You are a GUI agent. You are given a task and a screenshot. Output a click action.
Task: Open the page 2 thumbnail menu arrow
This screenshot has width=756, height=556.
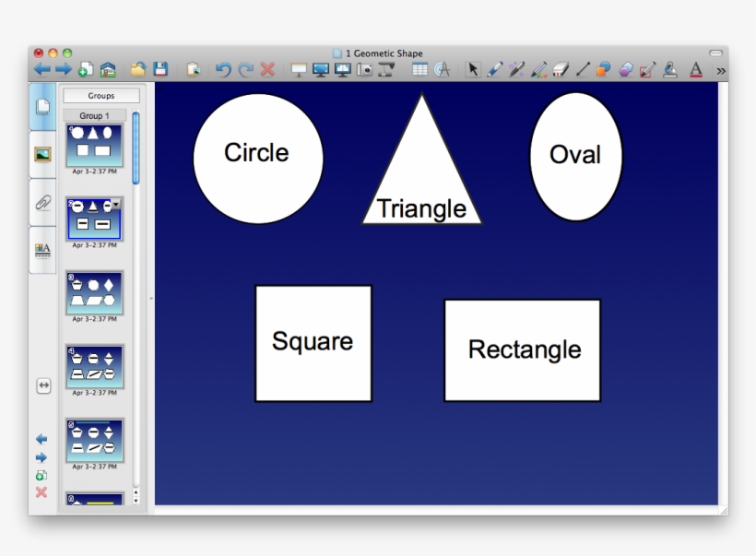[116, 204]
